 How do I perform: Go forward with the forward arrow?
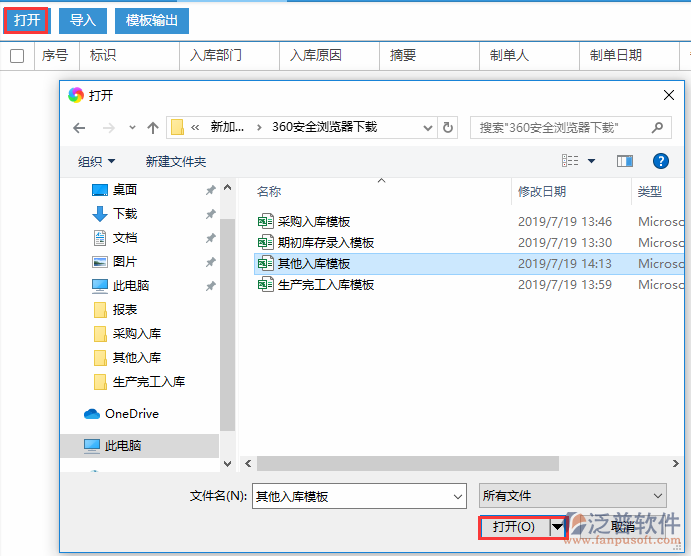(x=108, y=128)
